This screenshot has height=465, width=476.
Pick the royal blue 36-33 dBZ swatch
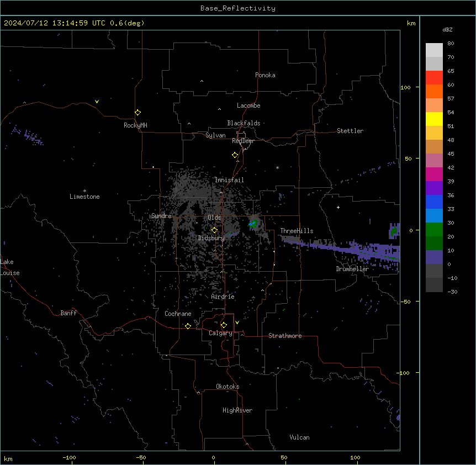tap(434, 202)
